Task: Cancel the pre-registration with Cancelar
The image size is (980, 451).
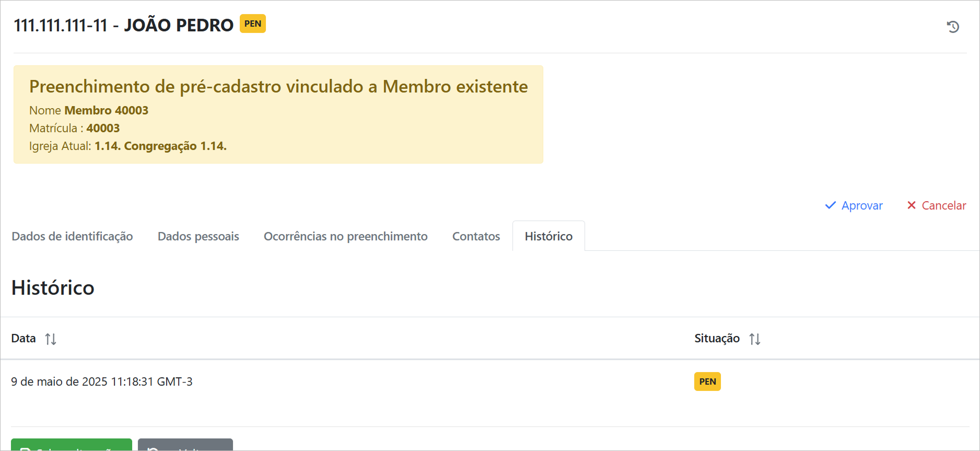Action: pos(937,205)
